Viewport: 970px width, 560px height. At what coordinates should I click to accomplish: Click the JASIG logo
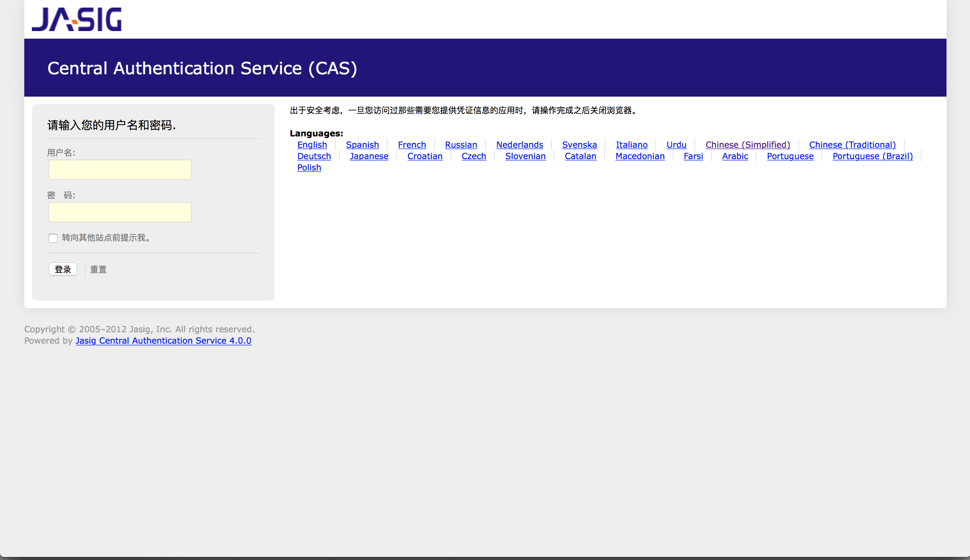[x=76, y=19]
